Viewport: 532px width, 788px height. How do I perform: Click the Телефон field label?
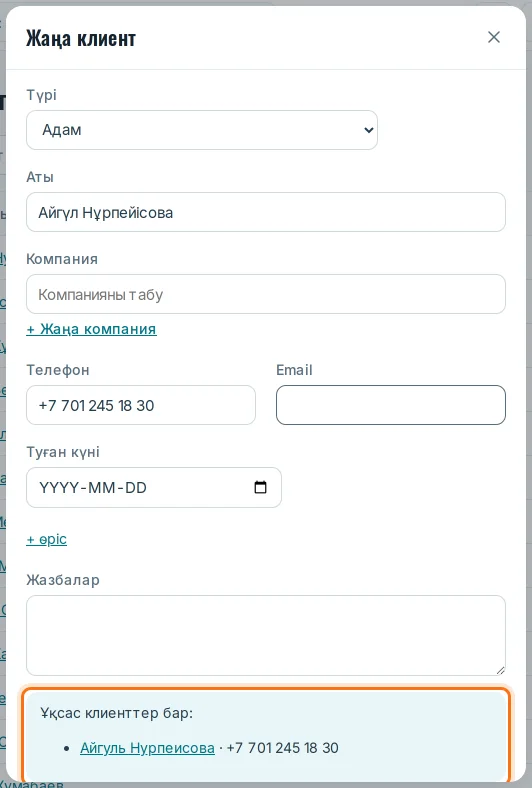pos(58,370)
